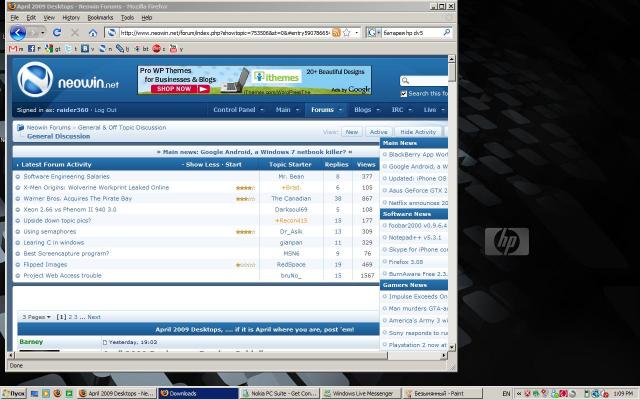Image resolution: width=640 pixels, height=400 pixels.
Task: Click the Stop loading X icon
Action: pyautogui.click(x=75, y=33)
